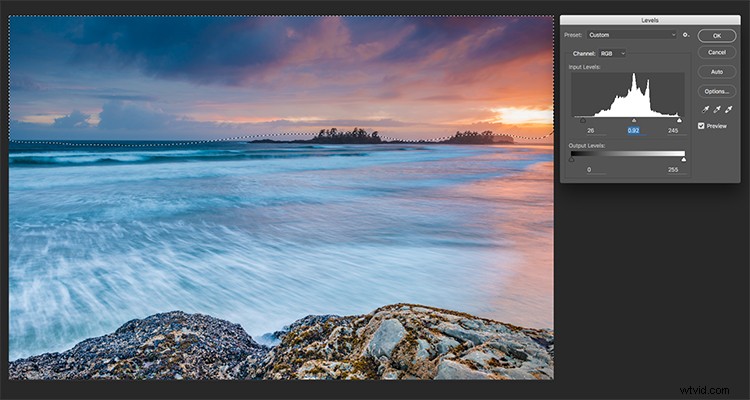Click Cancel in the Levels dialog
This screenshot has height=400, width=750.
[x=717, y=52]
